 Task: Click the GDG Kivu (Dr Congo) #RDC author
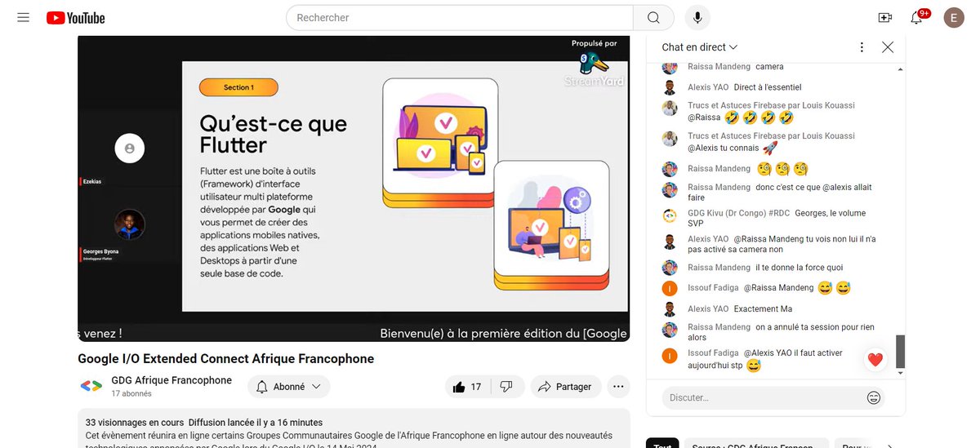(x=738, y=213)
